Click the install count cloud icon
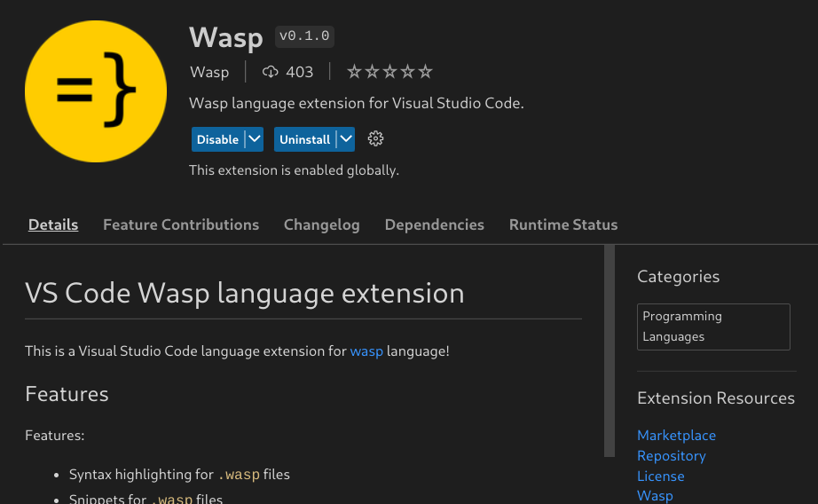 tap(271, 72)
